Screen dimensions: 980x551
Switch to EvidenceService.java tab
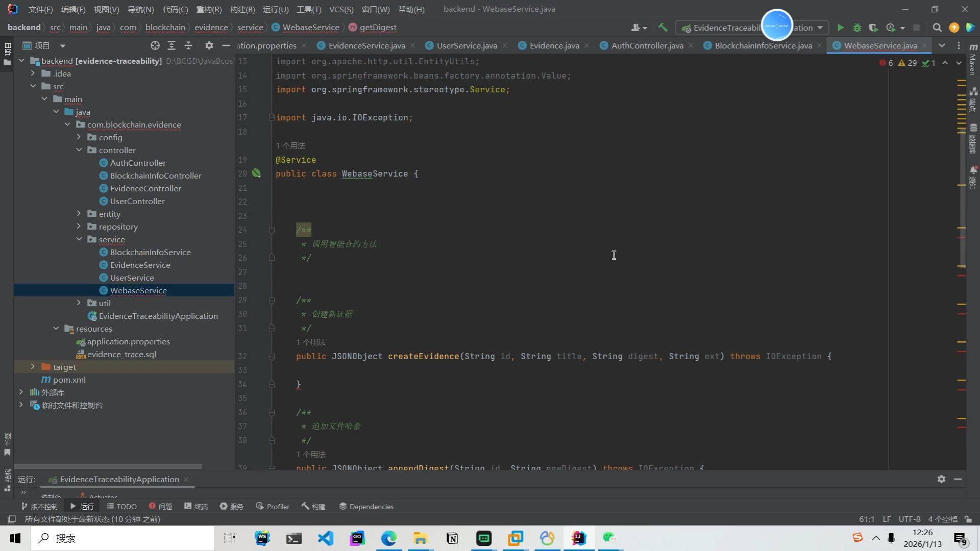click(366, 45)
